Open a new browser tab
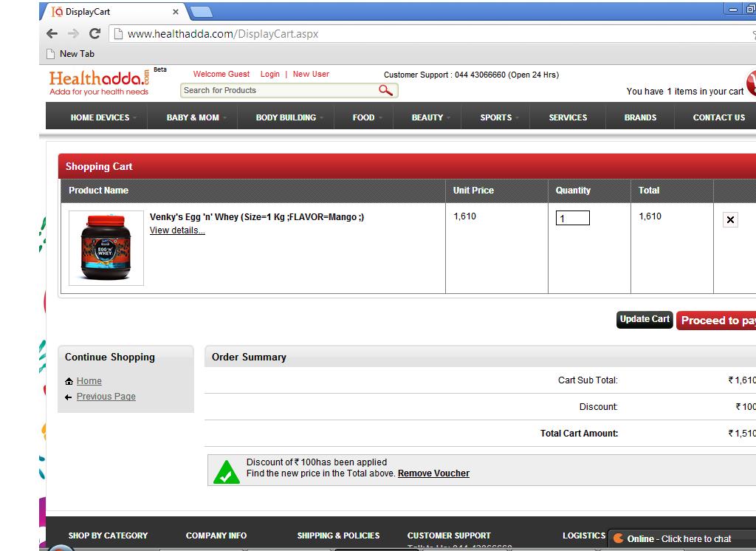756x551 pixels. 201,12
